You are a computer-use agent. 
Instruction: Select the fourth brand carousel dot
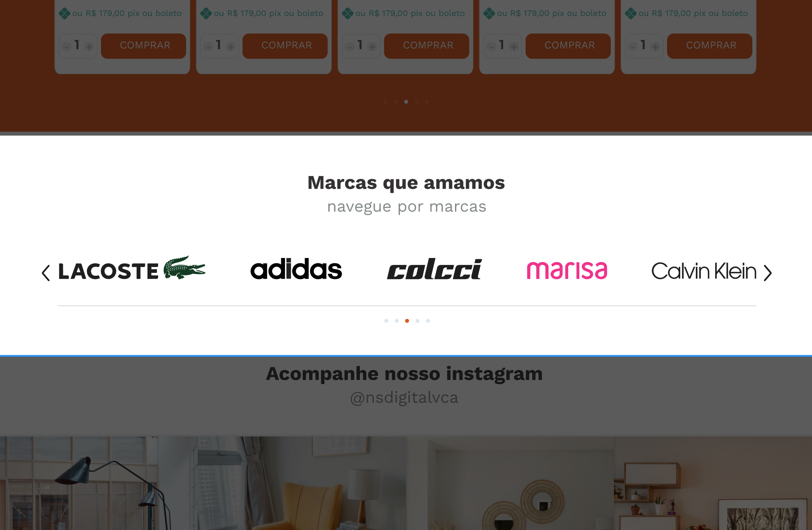(418, 321)
